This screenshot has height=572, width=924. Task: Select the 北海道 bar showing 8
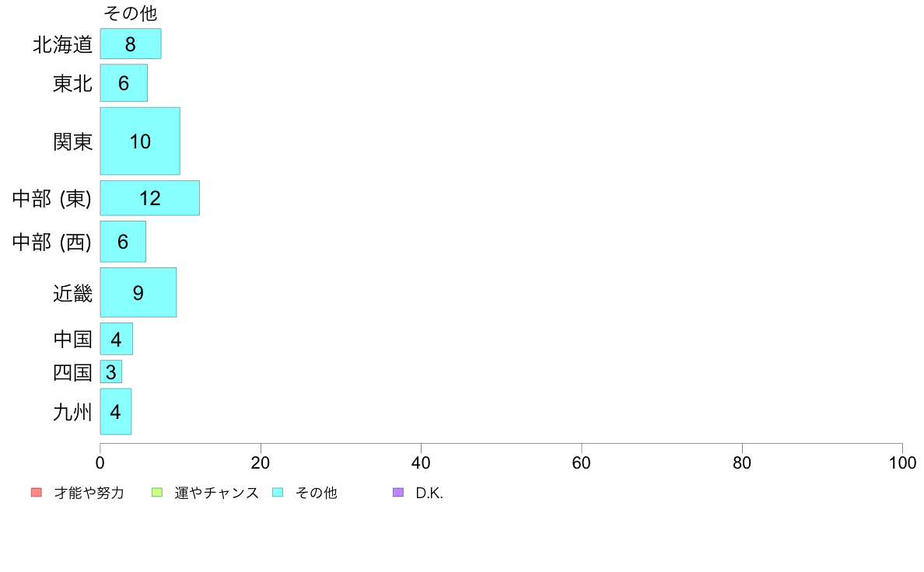click(130, 44)
